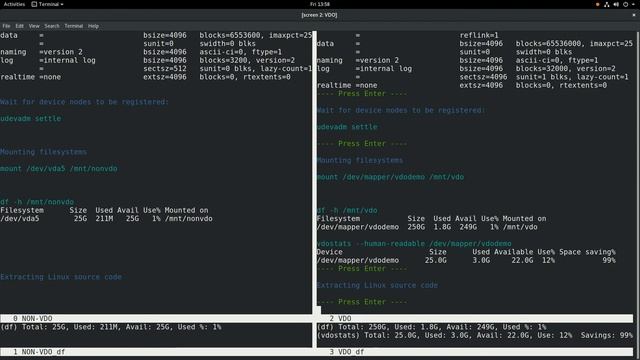Click 'Extracting Linux source code' in left pane

[61, 277]
